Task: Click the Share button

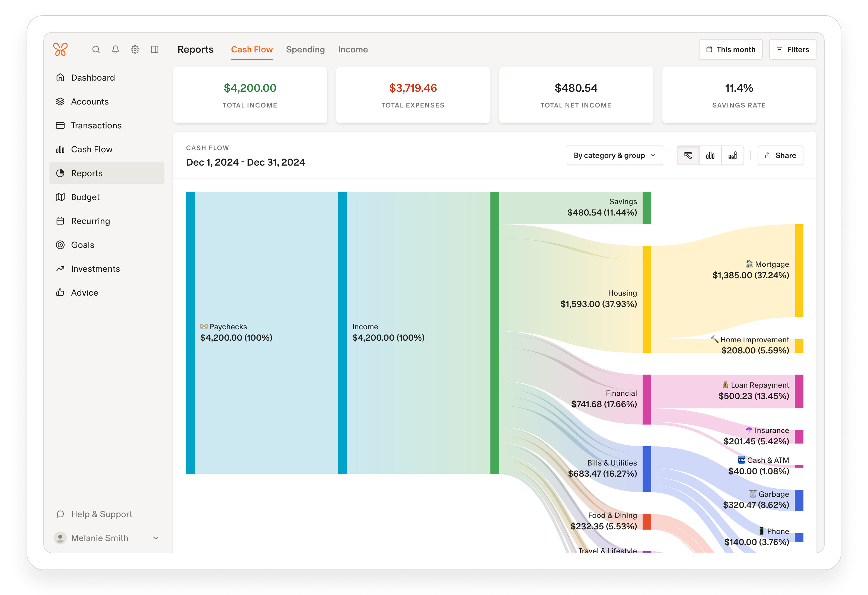Action: point(780,155)
